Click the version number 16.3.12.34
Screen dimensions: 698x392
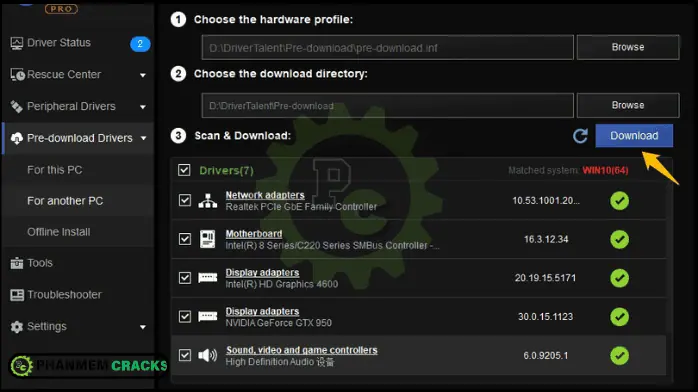point(546,239)
